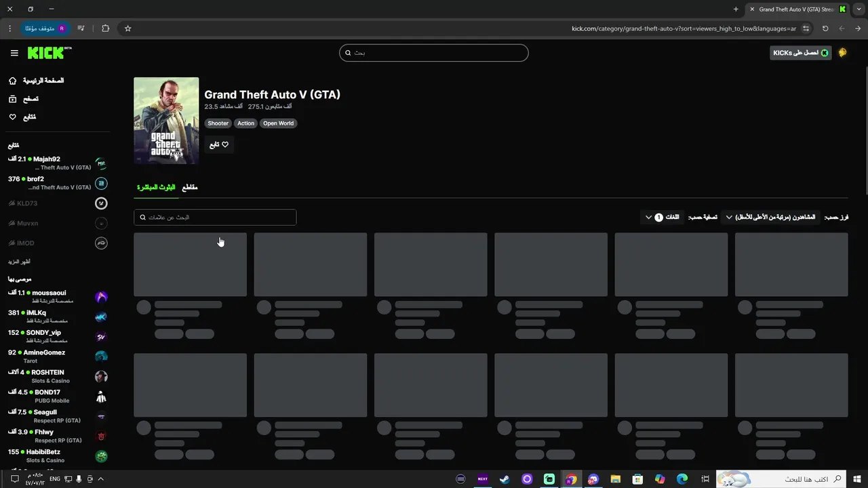Screen dimensions: 868x488
Task: Click the Action tag
Action: tap(245, 123)
